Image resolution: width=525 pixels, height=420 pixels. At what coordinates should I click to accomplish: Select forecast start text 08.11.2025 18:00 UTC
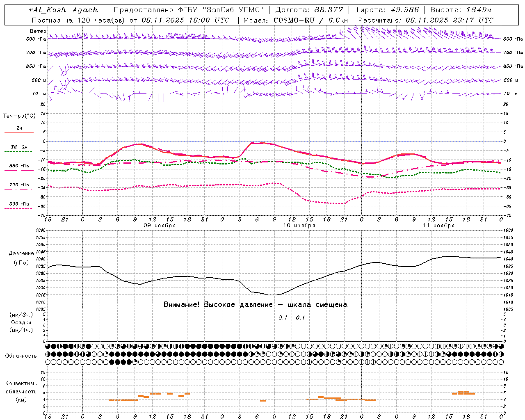(x=185, y=20)
